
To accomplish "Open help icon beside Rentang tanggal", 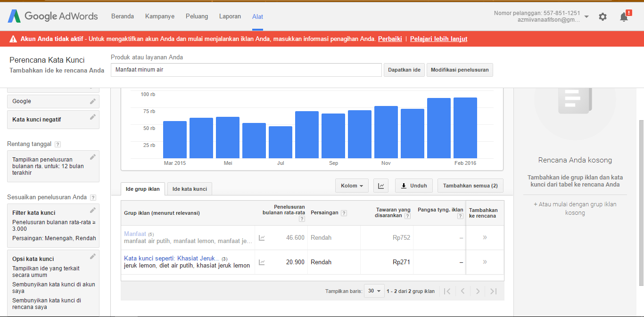I will click(x=58, y=144).
